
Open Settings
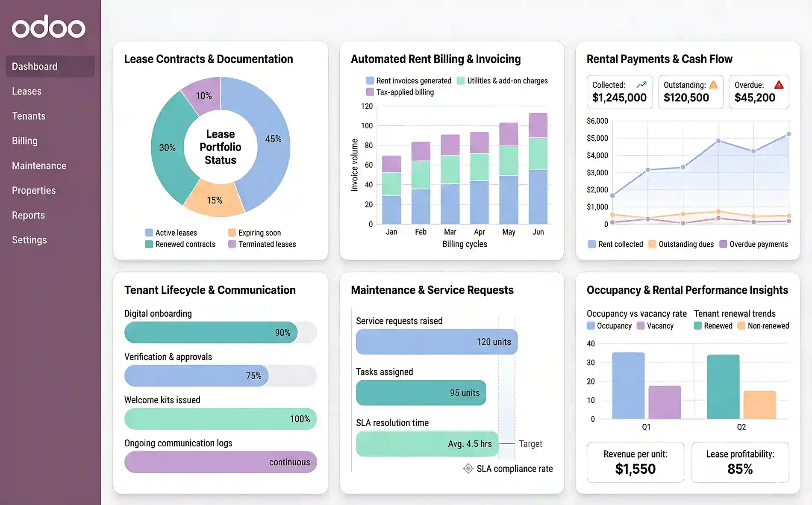29,240
